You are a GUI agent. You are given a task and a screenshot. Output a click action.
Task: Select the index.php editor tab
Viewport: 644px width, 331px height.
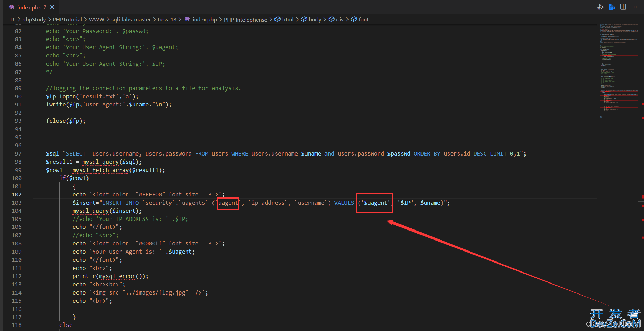click(x=31, y=7)
